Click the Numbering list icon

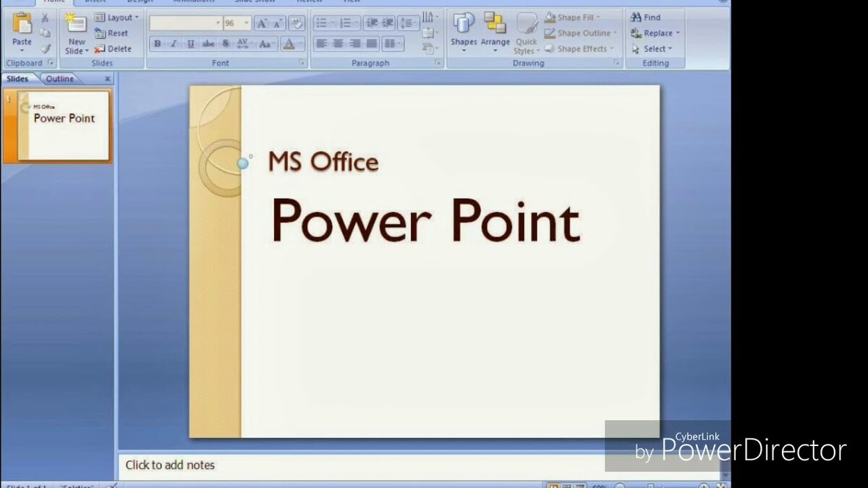click(x=347, y=23)
